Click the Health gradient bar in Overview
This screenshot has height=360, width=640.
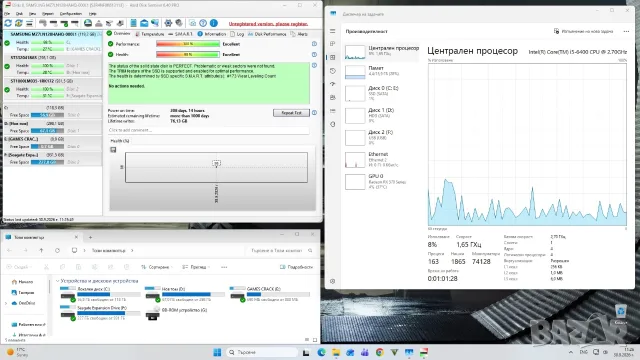(188, 54)
